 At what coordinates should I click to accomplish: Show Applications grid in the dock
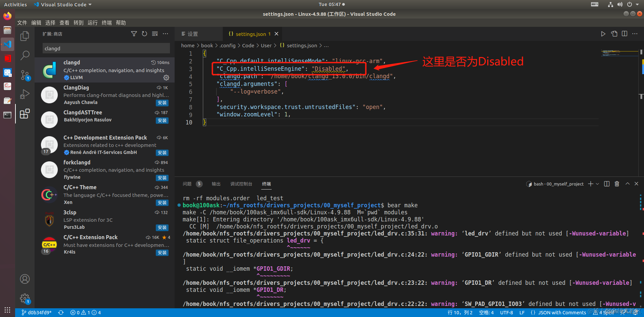point(7,310)
